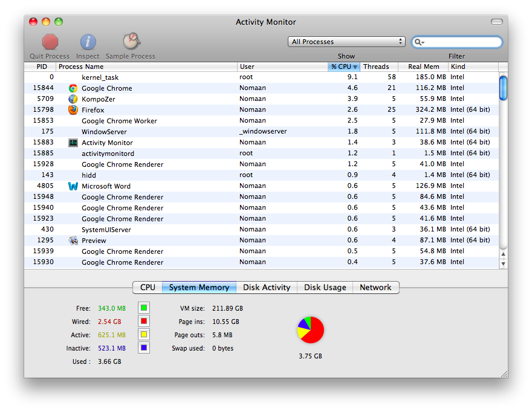Sort by Process Name column header

pos(146,66)
